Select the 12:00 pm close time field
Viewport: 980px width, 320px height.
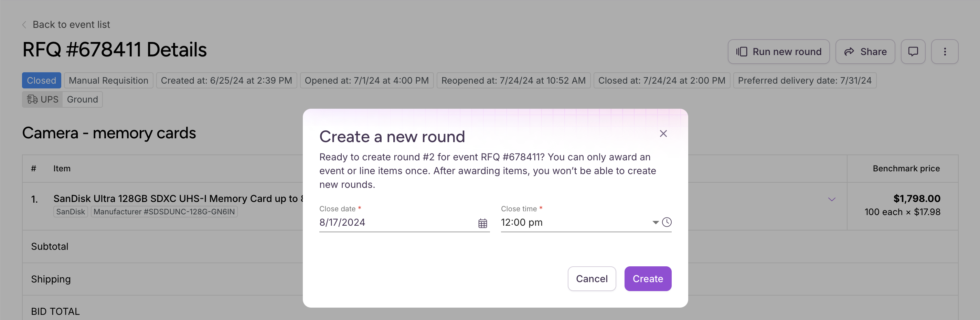click(x=575, y=223)
